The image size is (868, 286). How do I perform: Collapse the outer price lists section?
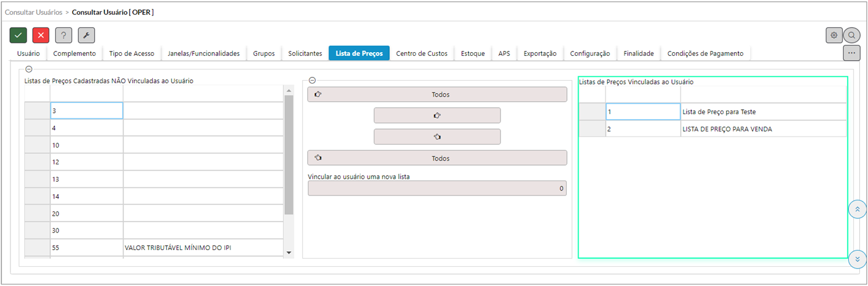[x=29, y=70]
